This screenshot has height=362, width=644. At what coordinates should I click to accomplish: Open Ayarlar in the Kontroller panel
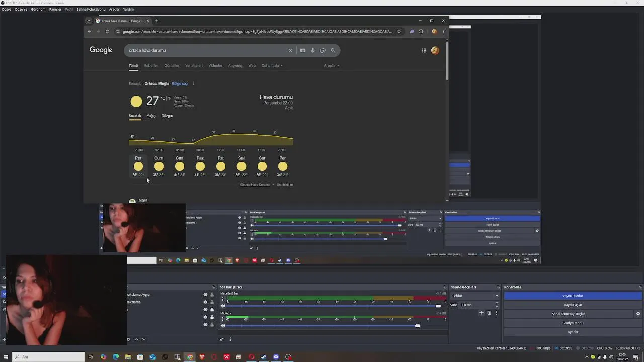click(x=573, y=332)
